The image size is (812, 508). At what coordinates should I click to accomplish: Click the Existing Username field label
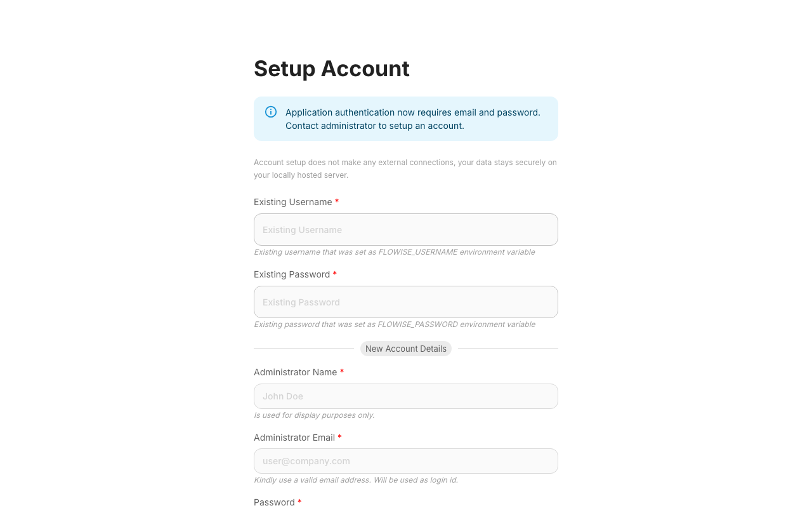[293, 202]
